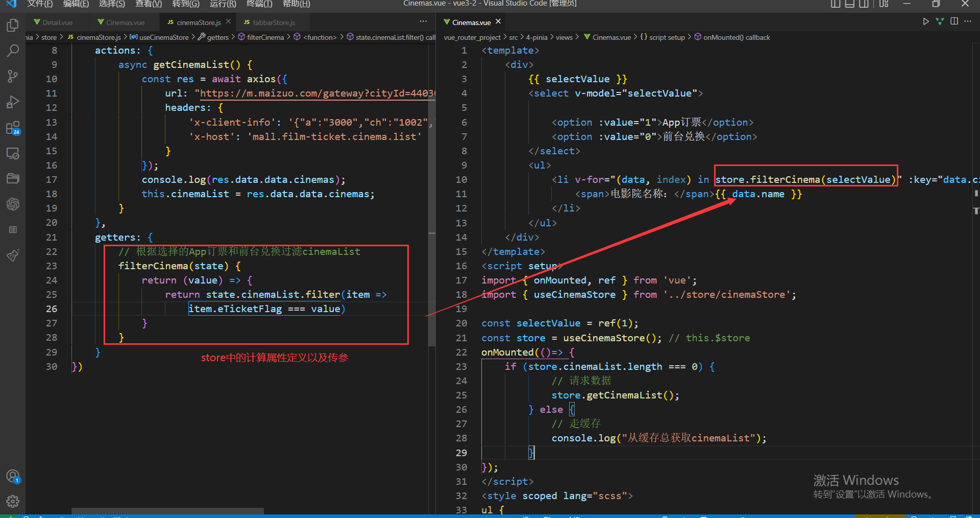980x518 pixels.
Task: Click the Run Code play icon
Action: [925, 21]
